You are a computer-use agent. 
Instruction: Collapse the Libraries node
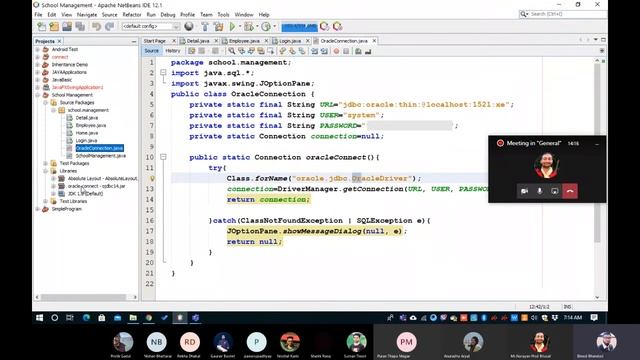46,171
